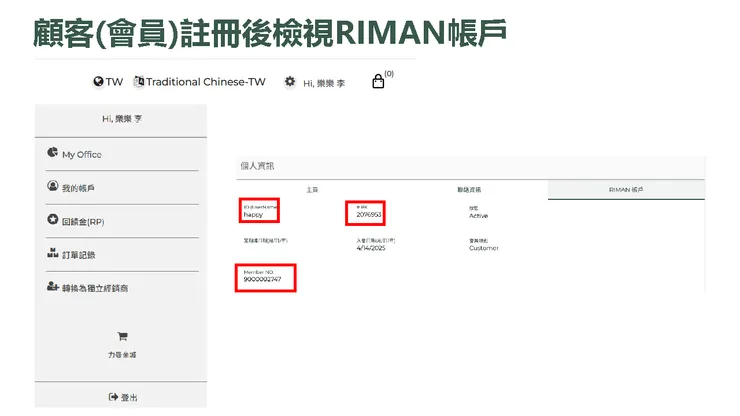Click 登出 to log out

pyautogui.click(x=129, y=397)
